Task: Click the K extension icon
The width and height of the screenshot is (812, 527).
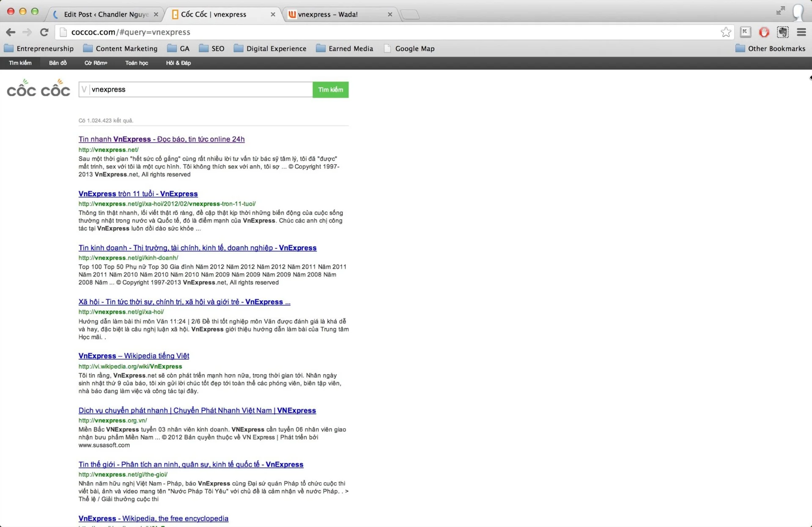Action: [745, 32]
